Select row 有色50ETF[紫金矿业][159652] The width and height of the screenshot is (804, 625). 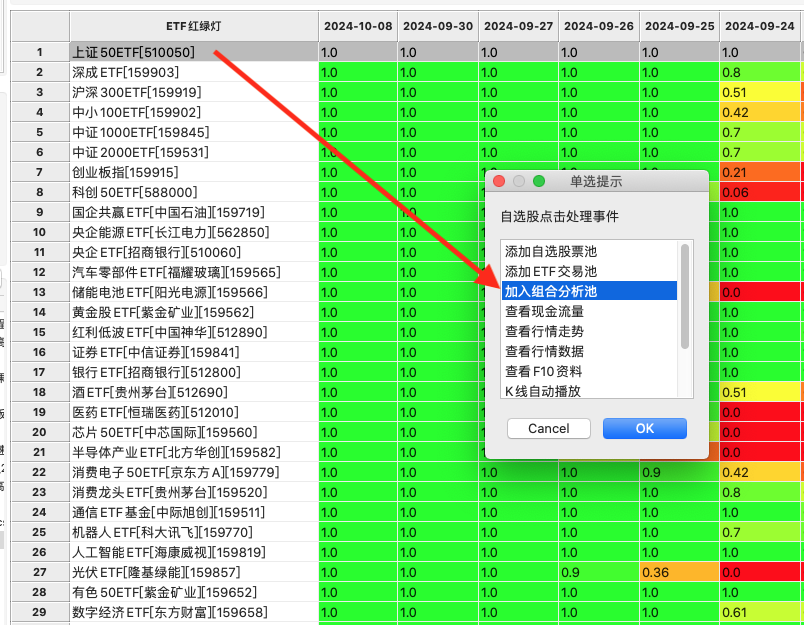point(194,592)
